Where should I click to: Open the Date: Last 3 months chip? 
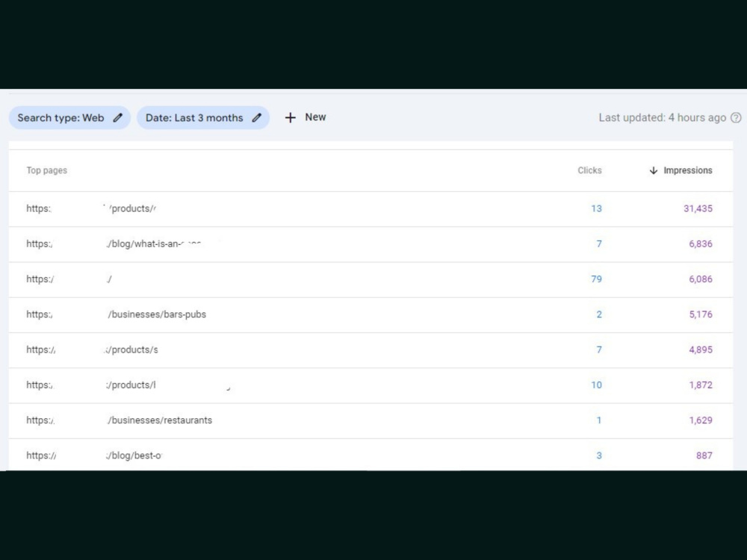pyautogui.click(x=203, y=118)
